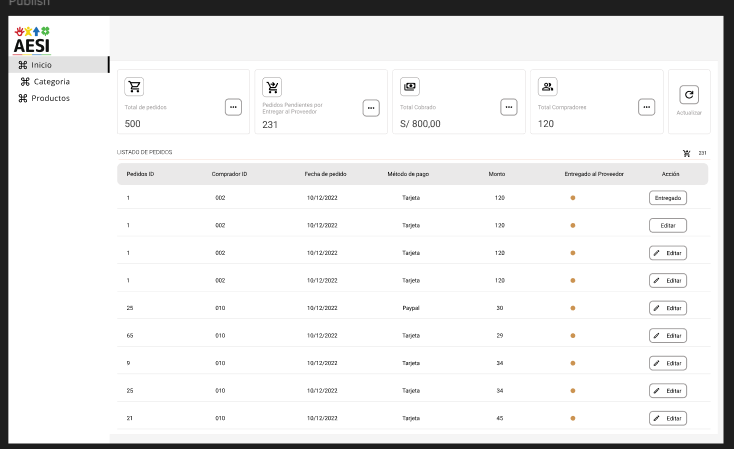Click the Monto column header
This screenshot has height=449, width=734.
point(497,174)
